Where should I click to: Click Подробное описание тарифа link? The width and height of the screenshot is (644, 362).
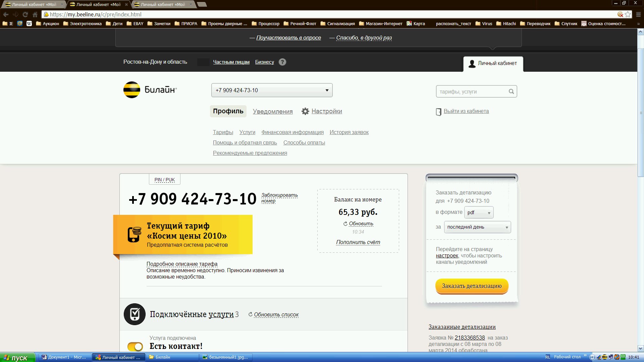(x=182, y=264)
